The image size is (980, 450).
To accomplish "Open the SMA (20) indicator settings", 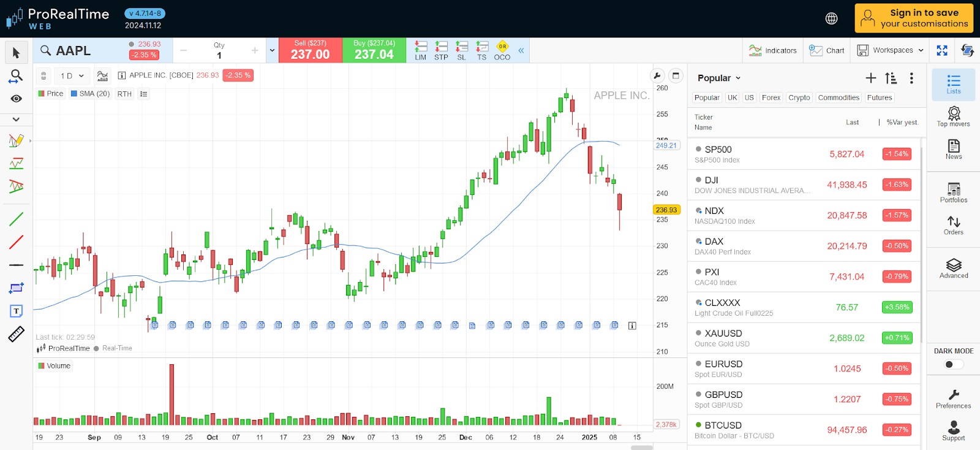I will point(90,94).
